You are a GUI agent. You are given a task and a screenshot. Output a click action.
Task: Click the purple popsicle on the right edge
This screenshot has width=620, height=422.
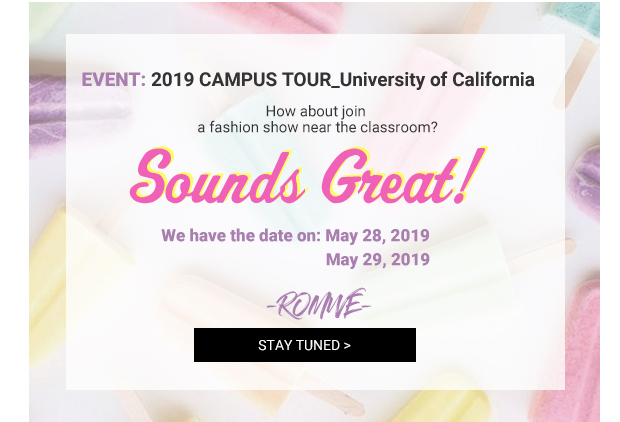point(585,180)
